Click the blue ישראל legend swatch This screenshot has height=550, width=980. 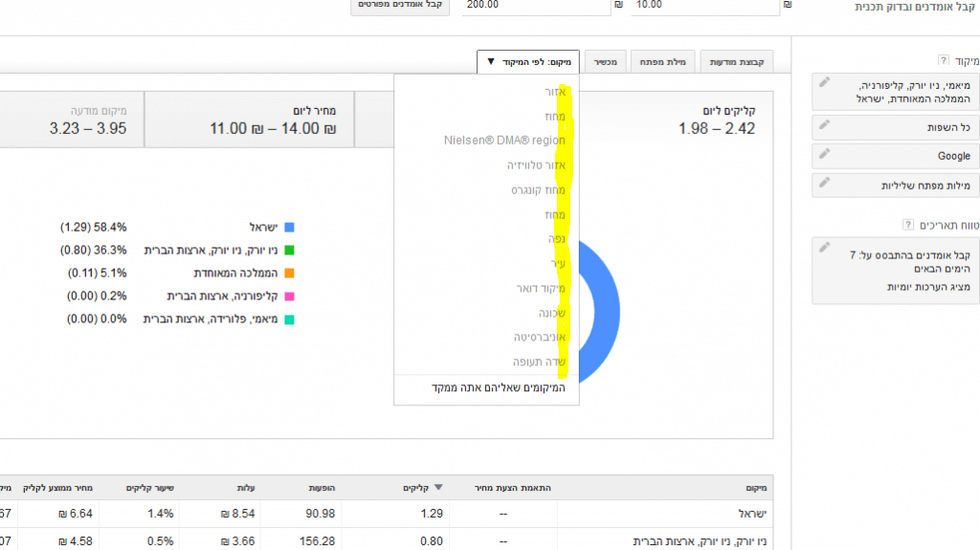point(289,227)
